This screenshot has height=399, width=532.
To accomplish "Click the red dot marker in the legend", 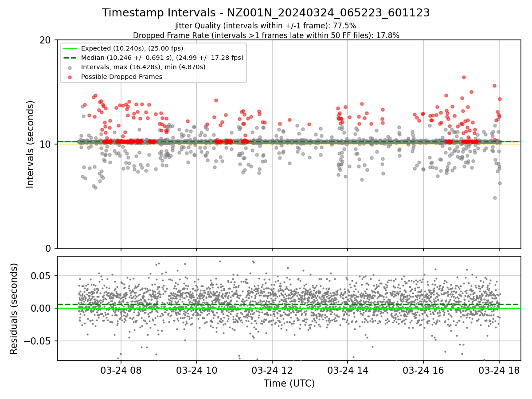I will [70, 77].
